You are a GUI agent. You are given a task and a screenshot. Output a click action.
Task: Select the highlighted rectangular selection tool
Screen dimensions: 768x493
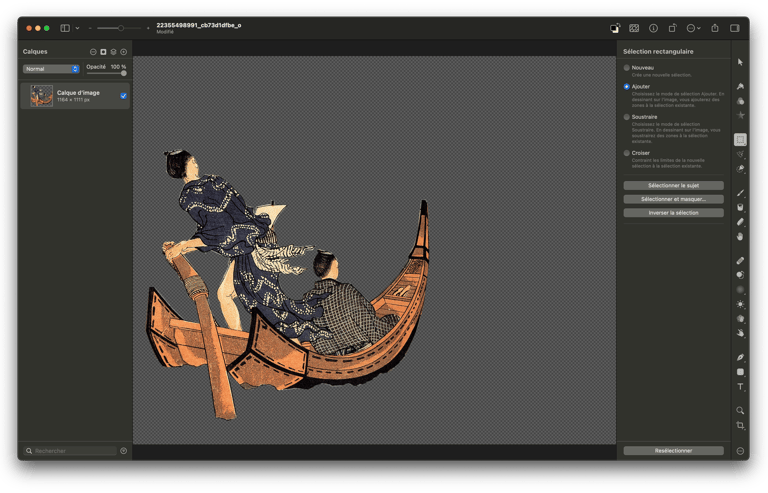pyautogui.click(x=740, y=140)
